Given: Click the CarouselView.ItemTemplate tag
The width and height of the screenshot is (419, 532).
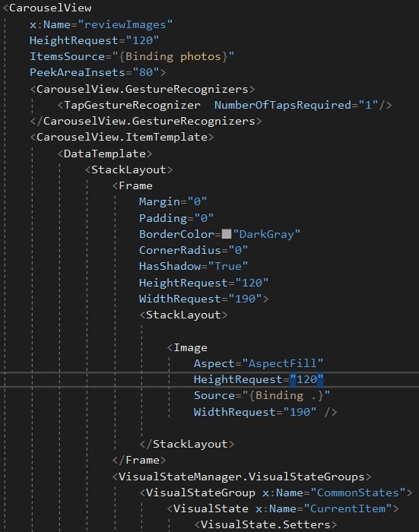Looking at the screenshot, I should click(x=122, y=137).
